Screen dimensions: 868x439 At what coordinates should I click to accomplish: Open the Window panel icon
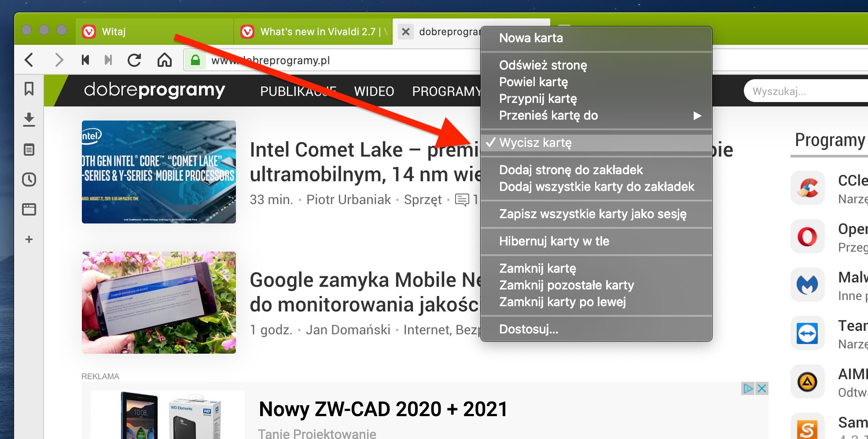coord(29,209)
